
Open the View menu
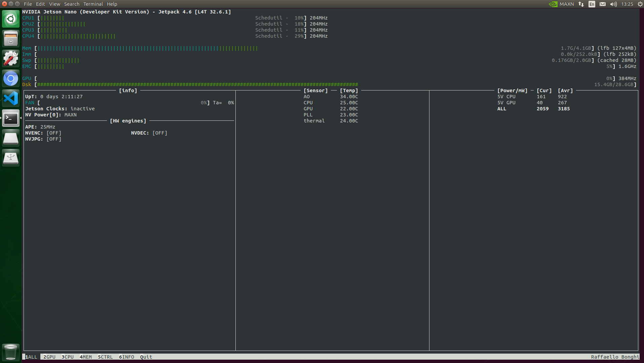(x=54, y=4)
